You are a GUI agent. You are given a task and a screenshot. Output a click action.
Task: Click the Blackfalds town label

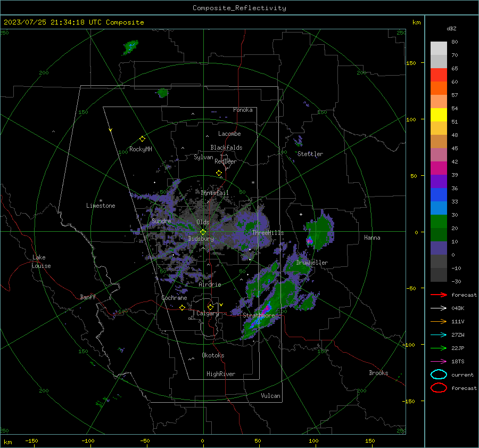pyautogui.click(x=226, y=148)
